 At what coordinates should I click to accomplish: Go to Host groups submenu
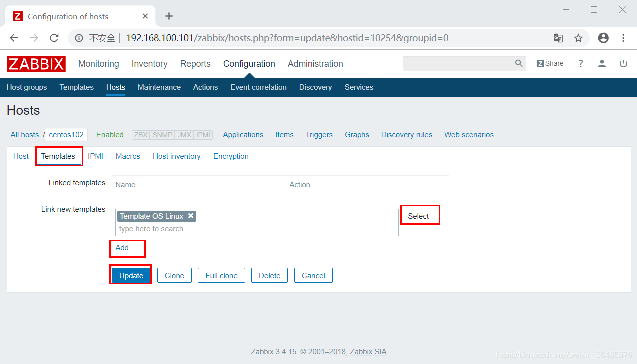click(27, 87)
